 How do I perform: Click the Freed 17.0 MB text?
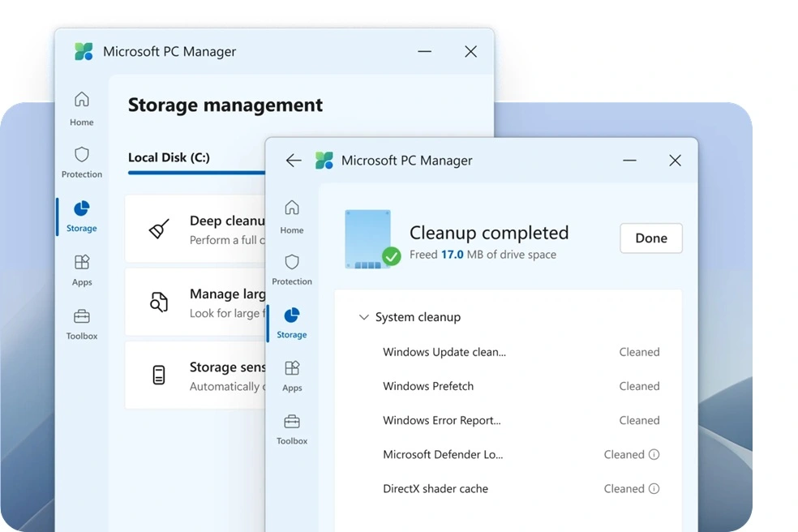483,255
